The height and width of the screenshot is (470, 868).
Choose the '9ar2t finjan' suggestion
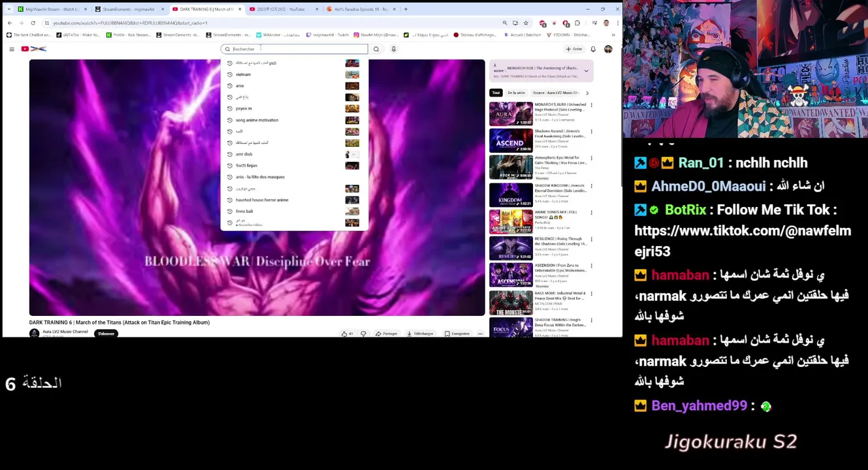[294, 166]
